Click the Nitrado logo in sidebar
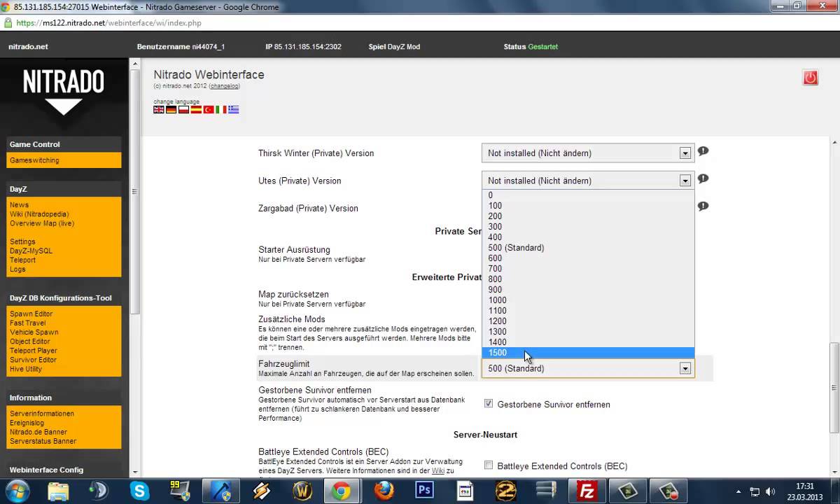 tap(64, 91)
